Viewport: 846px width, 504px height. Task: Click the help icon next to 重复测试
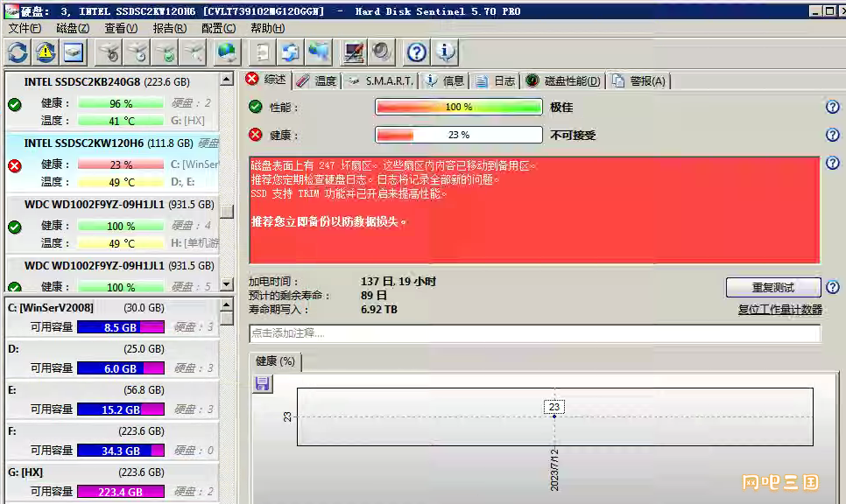point(833,287)
